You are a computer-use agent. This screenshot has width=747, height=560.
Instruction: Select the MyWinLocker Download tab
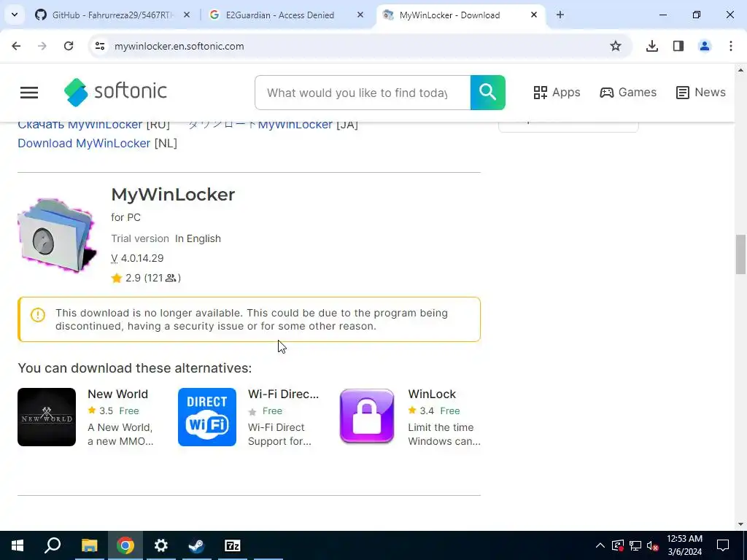pyautogui.click(x=449, y=15)
